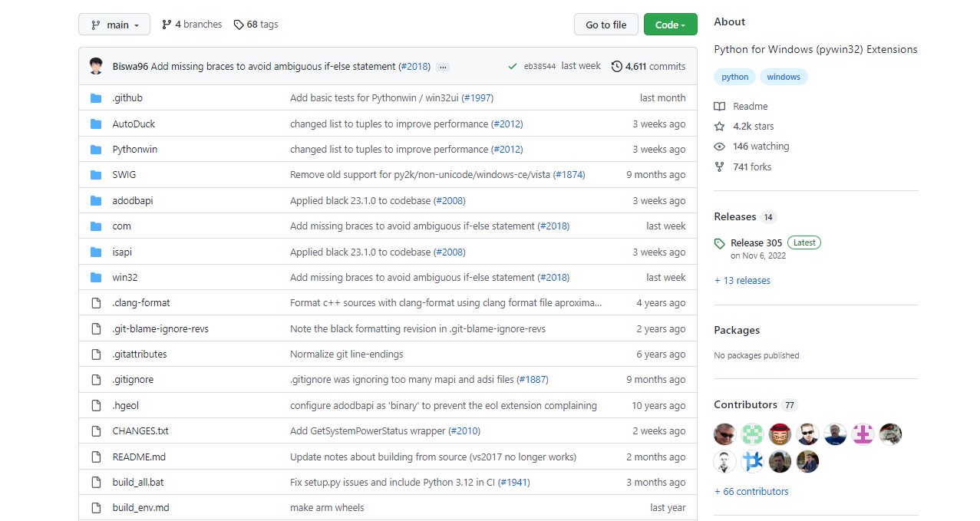Open the Pythonwin folder
This screenshot has height=521, width=980.
tap(134, 150)
